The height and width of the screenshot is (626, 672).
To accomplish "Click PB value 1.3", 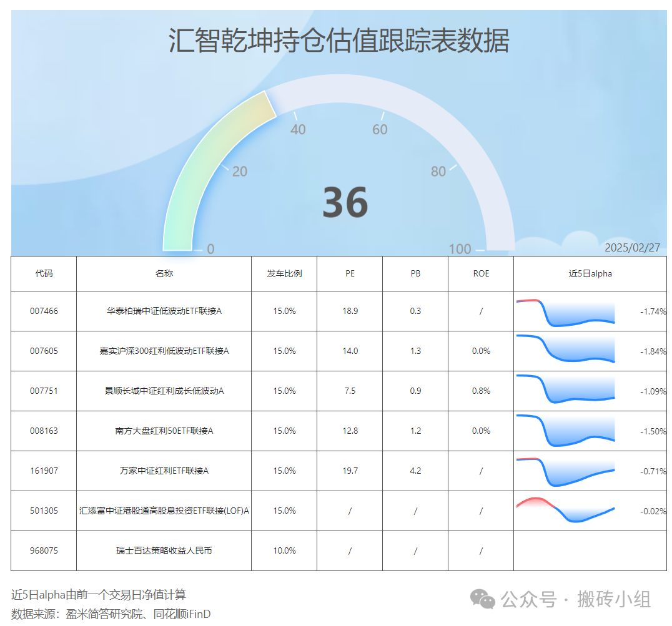I will click(415, 351).
